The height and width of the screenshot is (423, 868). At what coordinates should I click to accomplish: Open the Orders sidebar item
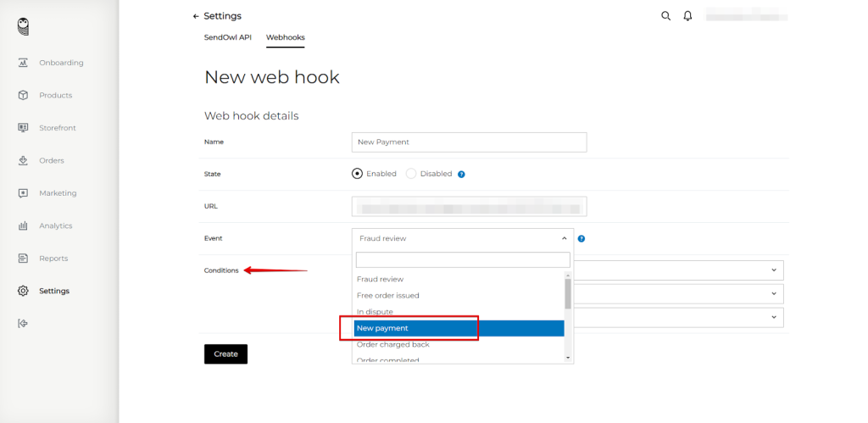coord(51,160)
